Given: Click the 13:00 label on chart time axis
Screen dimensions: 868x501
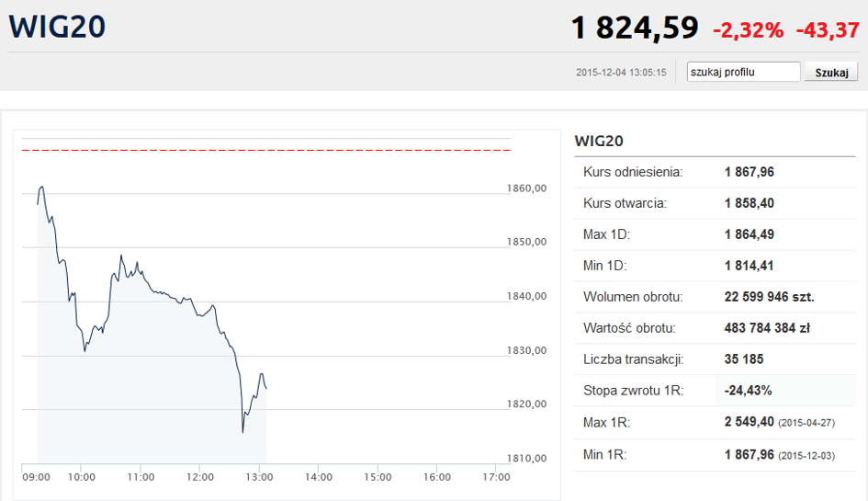Looking at the screenshot, I should 259,477.
